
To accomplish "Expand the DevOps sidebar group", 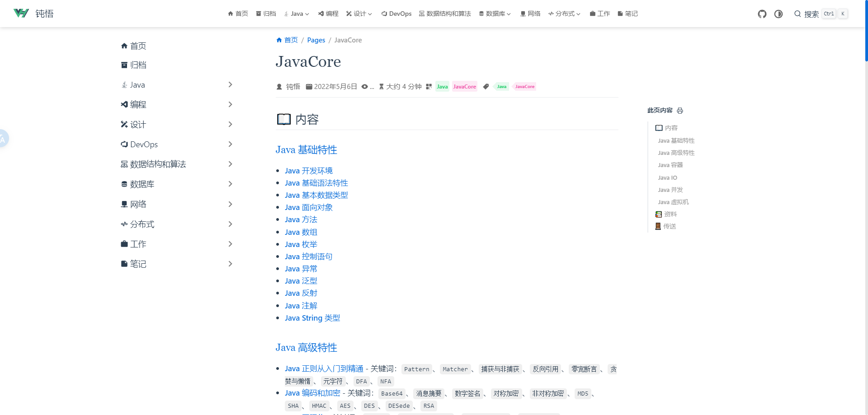I will [230, 145].
